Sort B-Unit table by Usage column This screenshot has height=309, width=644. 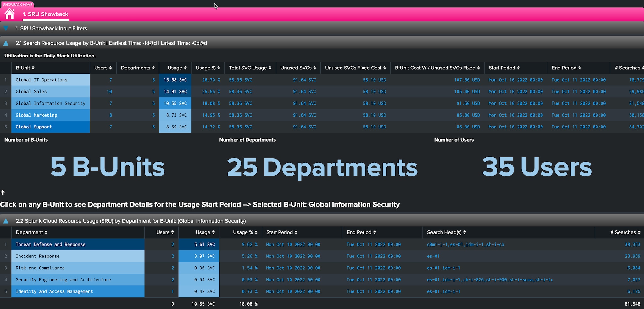[x=177, y=68]
